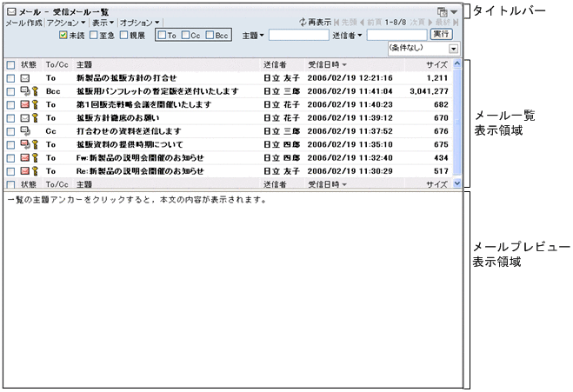Click key icon in Re:新製品の説明会 row
Image resolution: width=573 pixels, height=392 pixels.
click(35, 171)
